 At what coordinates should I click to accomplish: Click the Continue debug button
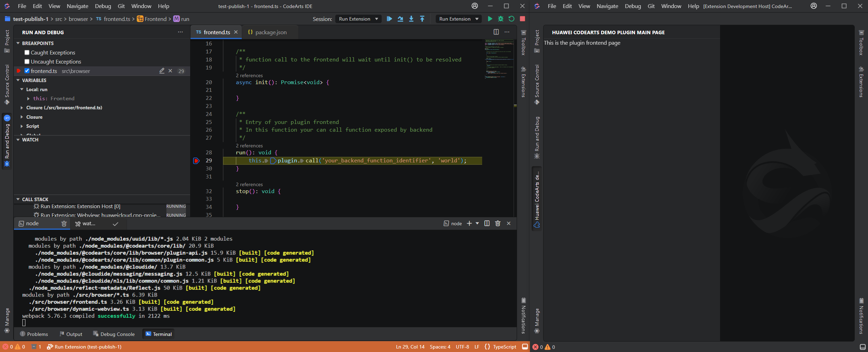click(389, 19)
